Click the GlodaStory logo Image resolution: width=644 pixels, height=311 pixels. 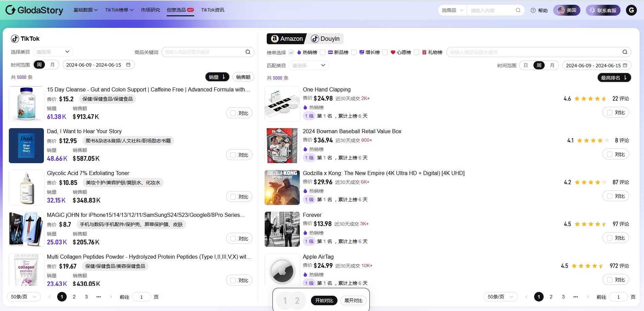(34, 10)
